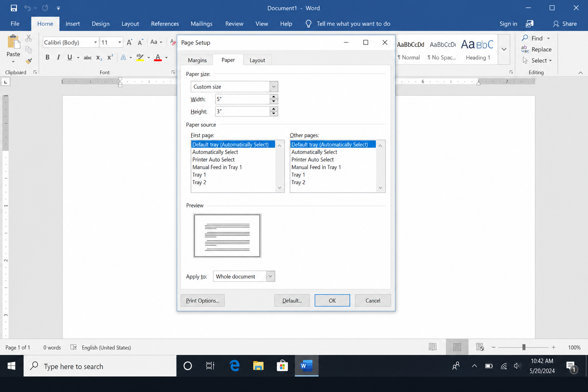Open the Insert ribbon tab
The height and width of the screenshot is (392, 588).
click(73, 24)
